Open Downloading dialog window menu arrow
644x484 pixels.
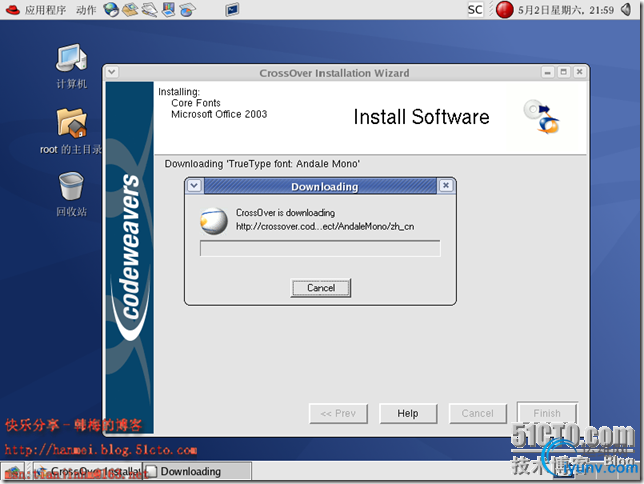point(194,186)
